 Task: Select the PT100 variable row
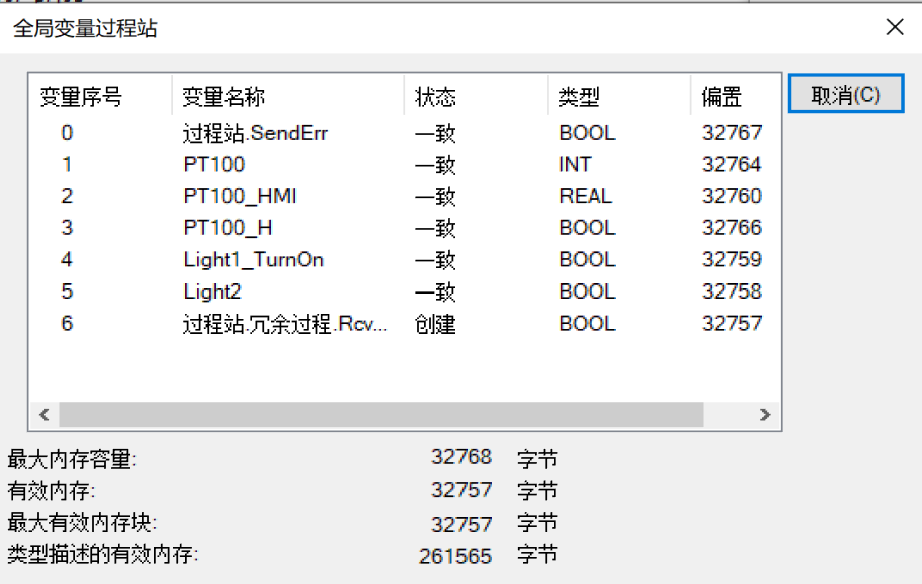point(214,164)
